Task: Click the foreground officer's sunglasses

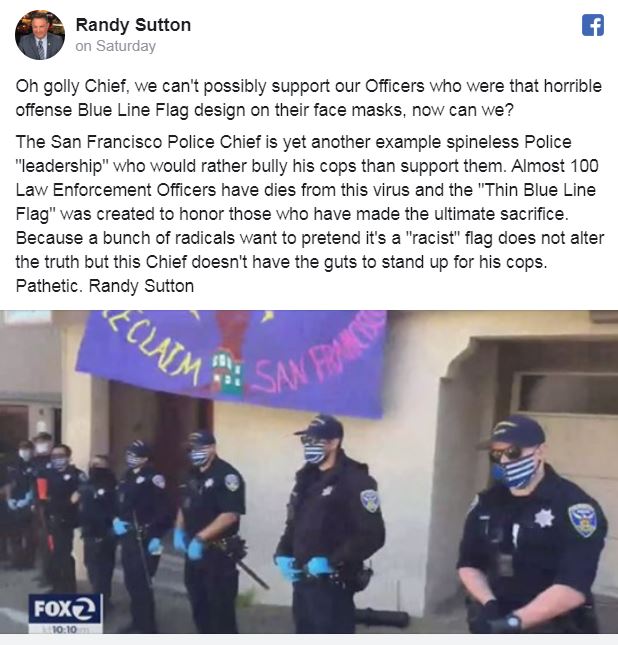Action: tap(506, 454)
